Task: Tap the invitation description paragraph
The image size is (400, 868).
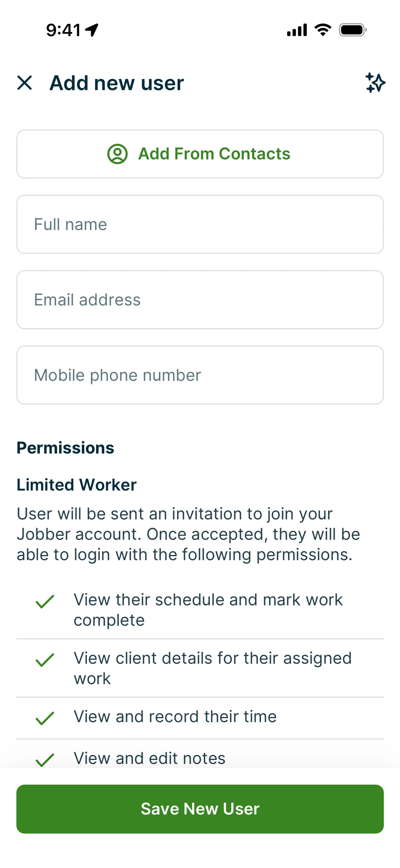Action: pyautogui.click(x=189, y=534)
